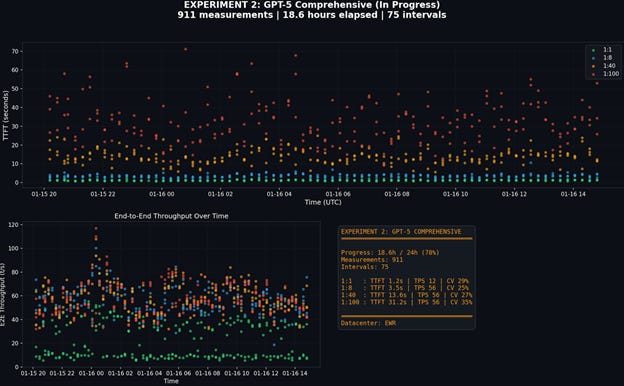Select the '1:1' legend label text
The image size is (624, 386).
point(607,50)
